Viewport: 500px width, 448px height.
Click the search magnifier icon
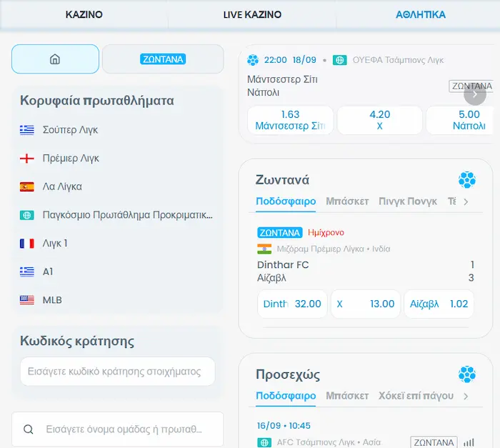(29, 429)
